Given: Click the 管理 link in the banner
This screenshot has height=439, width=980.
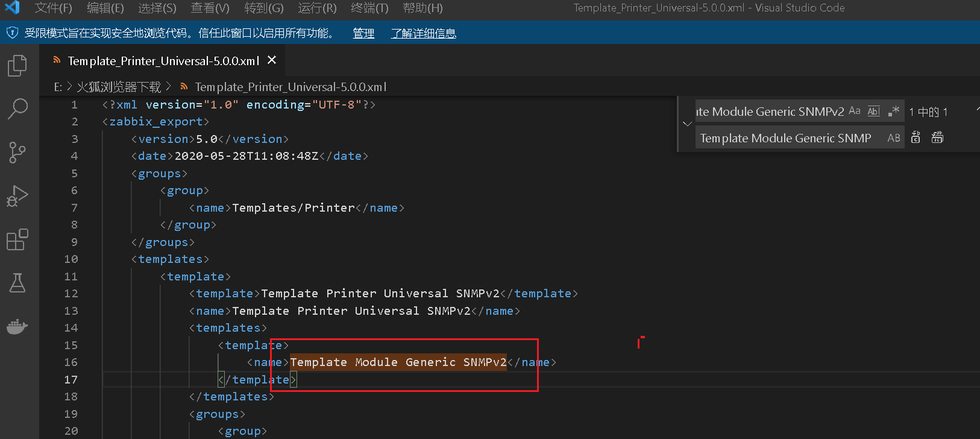Looking at the screenshot, I should pyautogui.click(x=363, y=33).
